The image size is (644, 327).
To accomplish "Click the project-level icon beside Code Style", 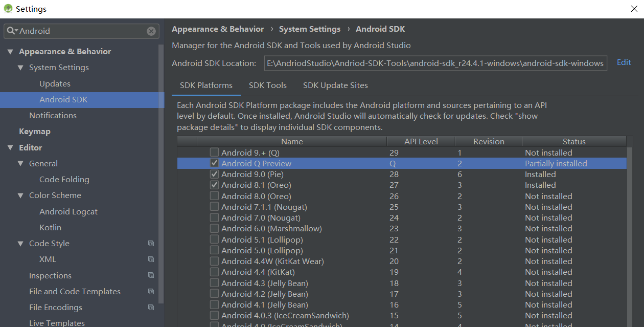I will coord(151,244).
